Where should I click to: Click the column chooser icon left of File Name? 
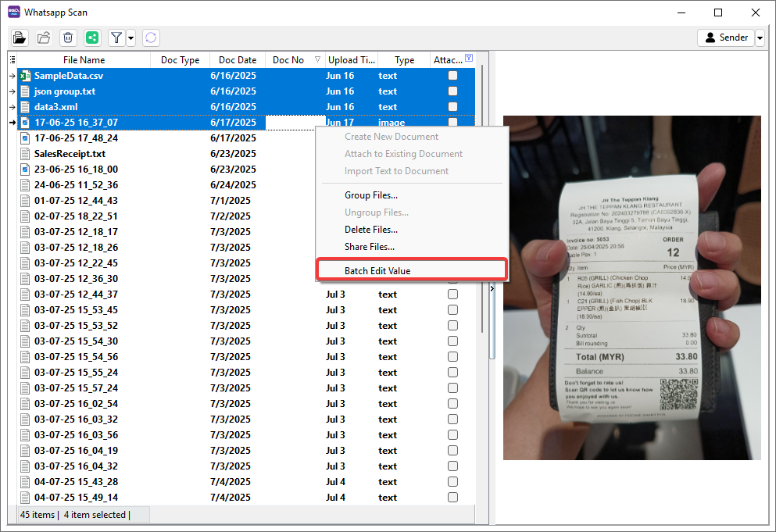click(12, 60)
